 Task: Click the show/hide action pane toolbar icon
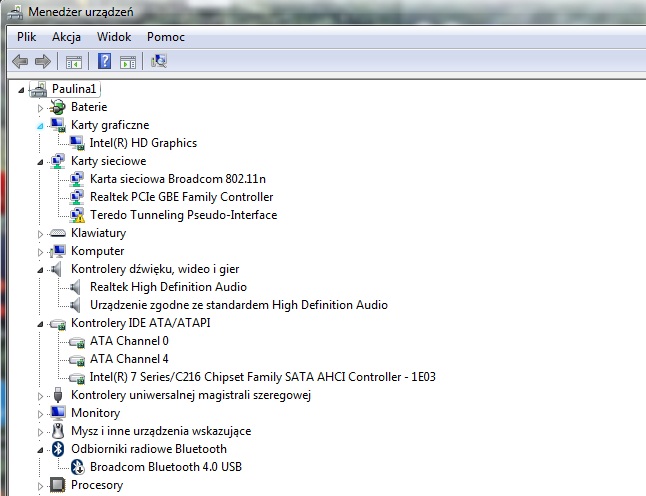(128, 62)
